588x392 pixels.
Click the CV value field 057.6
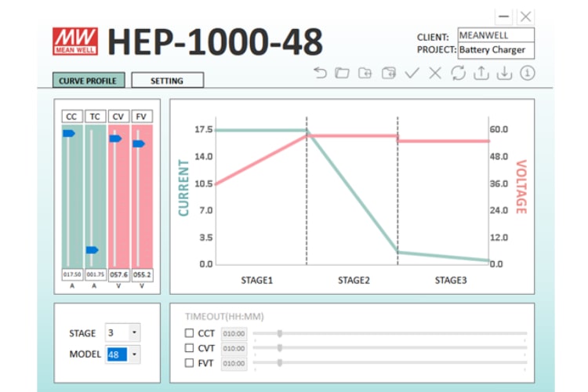pos(118,274)
